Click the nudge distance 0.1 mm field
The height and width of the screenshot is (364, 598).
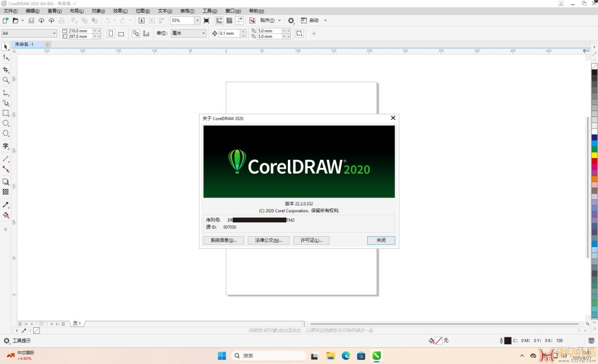pyautogui.click(x=229, y=33)
